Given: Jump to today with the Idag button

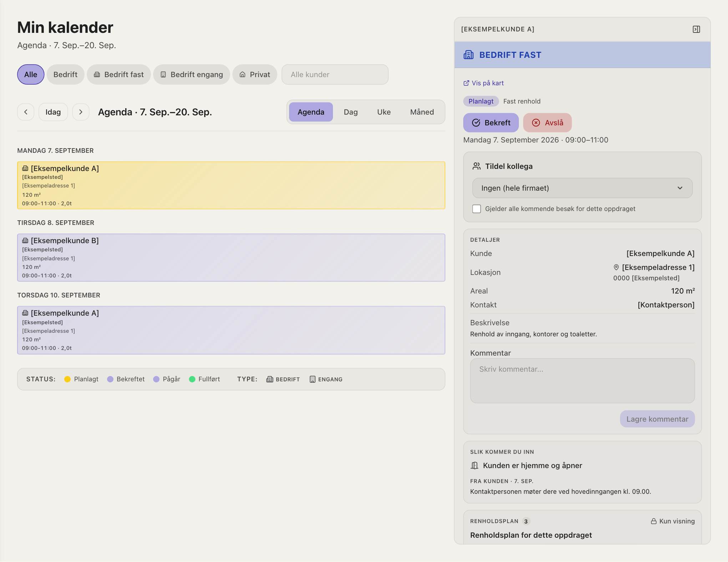Looking at the screenshot, I should 53,112.
